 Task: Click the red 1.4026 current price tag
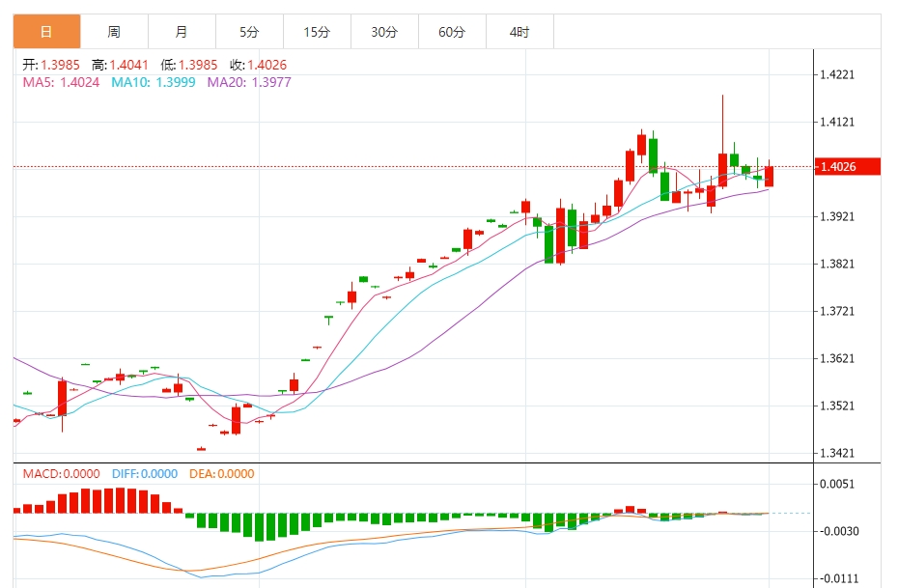point(848,167)
